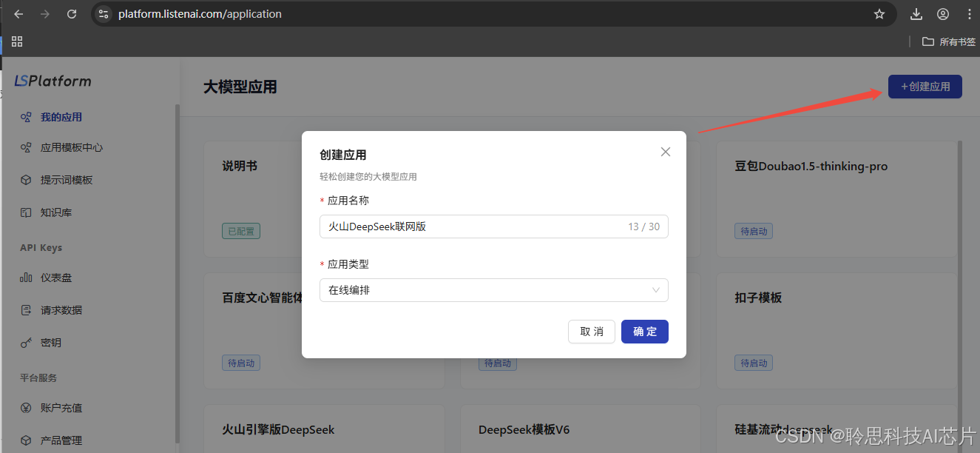Click the box icon beside 产品管理
The height and width of the screenshot is (453, 980).
(x=26, y=440)
